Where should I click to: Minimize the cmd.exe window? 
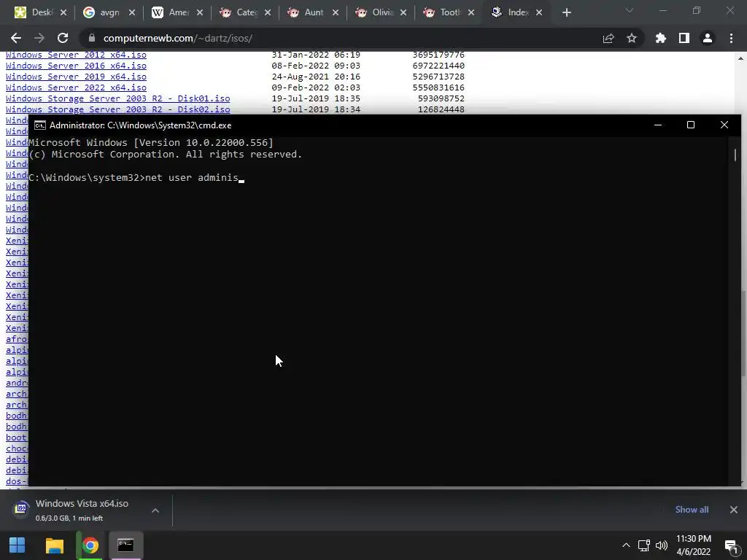(x=658, y=125)
